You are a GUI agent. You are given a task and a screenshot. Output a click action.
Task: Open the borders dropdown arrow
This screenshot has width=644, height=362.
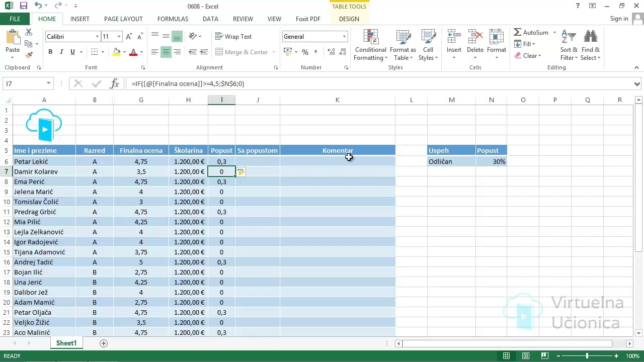coord(103,52)
